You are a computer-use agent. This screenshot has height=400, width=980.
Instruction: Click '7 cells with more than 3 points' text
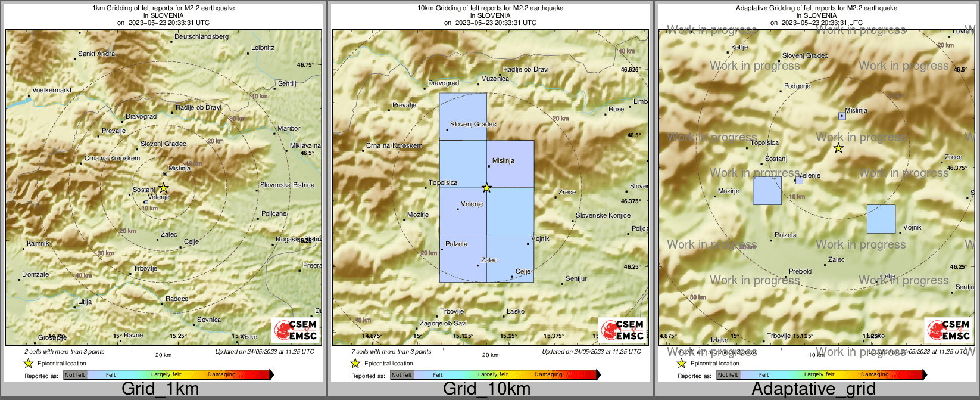pyautogui.click(x=391, y=352)
